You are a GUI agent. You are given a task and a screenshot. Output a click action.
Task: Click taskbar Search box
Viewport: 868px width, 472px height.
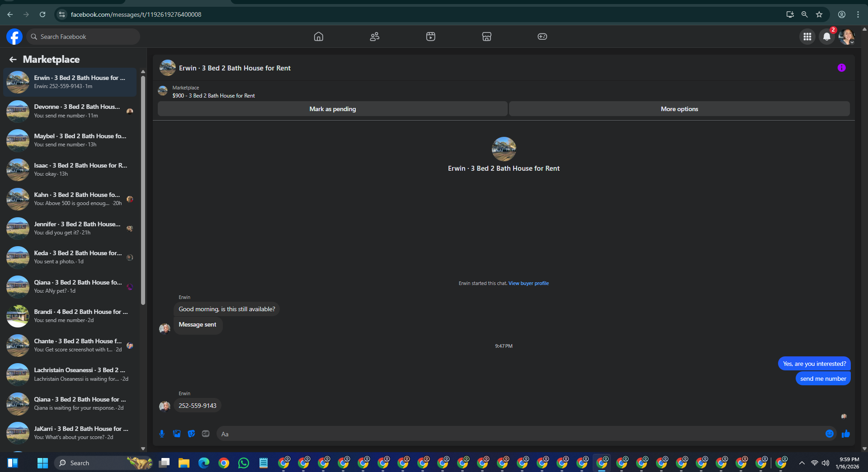104,463
